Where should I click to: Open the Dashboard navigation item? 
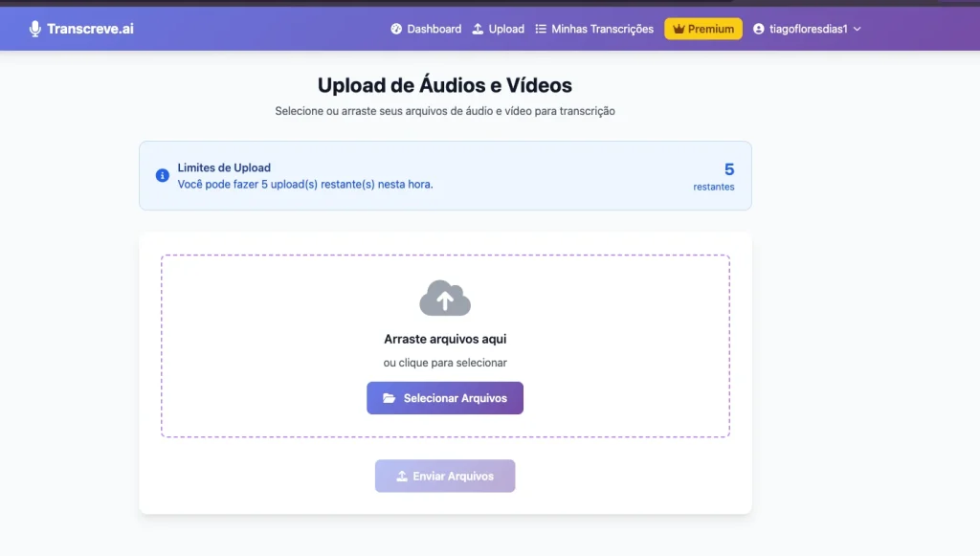click(x=425, y=29)
